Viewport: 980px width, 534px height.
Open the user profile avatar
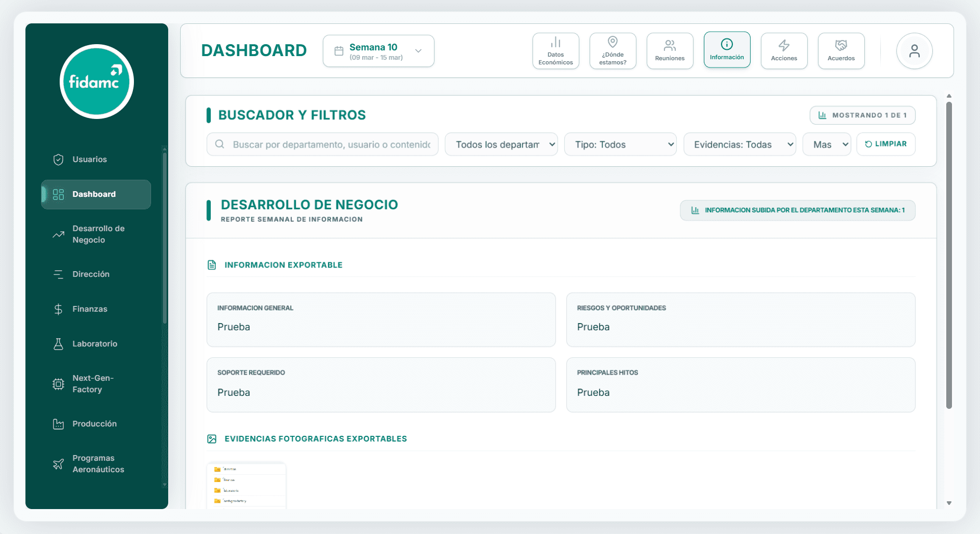[x=914, y=51]
